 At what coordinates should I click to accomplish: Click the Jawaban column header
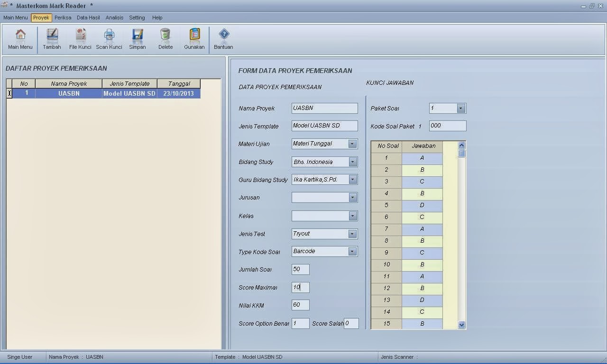coord(423,146)
